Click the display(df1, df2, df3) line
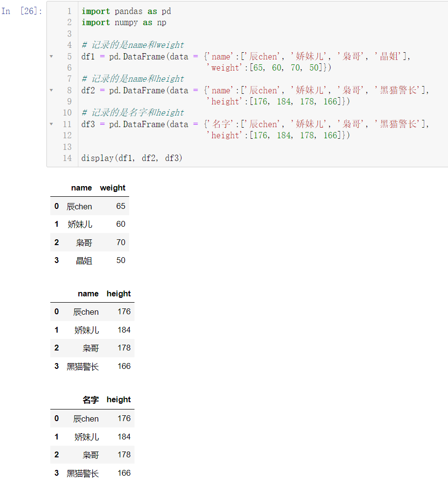 (x=132, y=158)
